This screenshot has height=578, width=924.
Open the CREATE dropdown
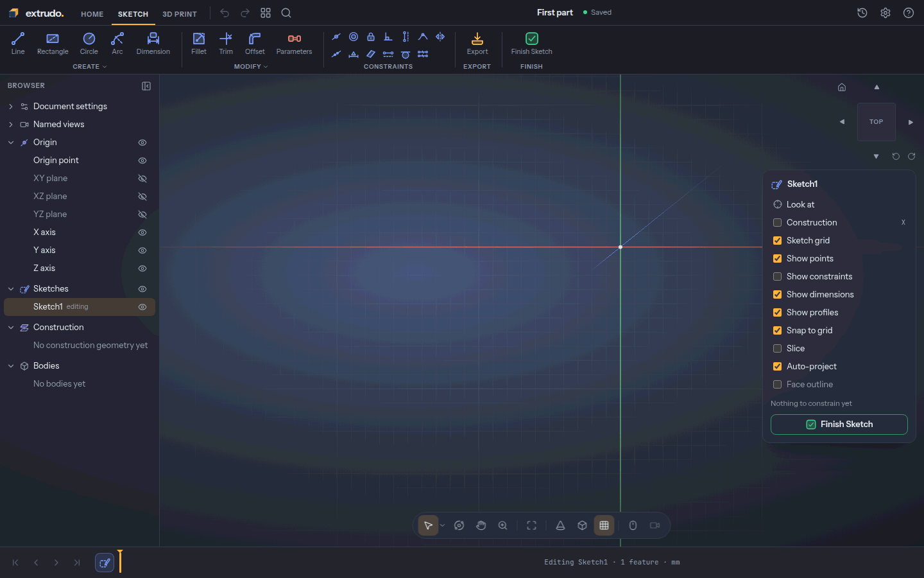[x=90, y=67]
